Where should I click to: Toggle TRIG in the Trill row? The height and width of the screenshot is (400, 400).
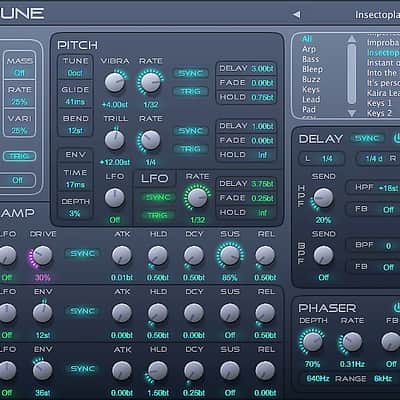tap(190, 149)
